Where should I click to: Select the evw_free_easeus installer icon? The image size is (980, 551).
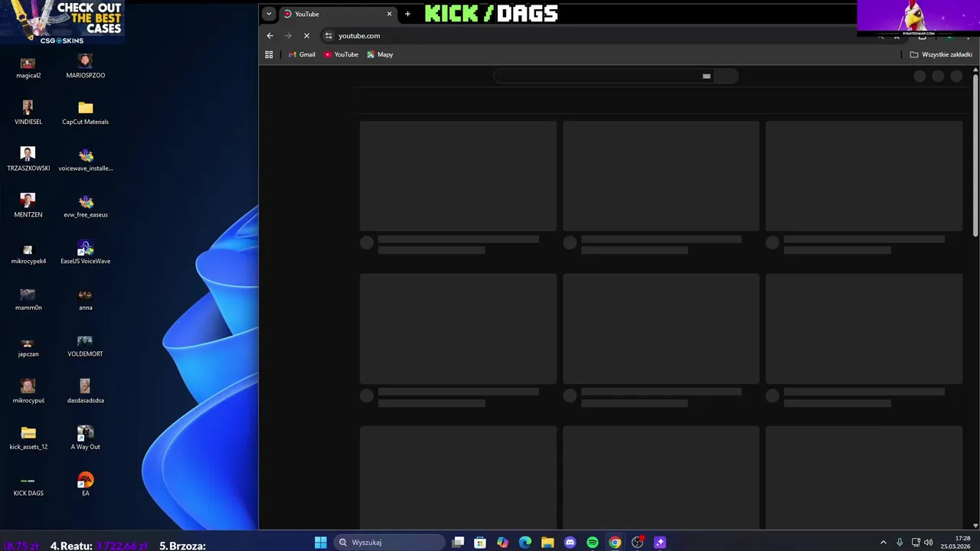pyautogui.click(x=86, y=206)
